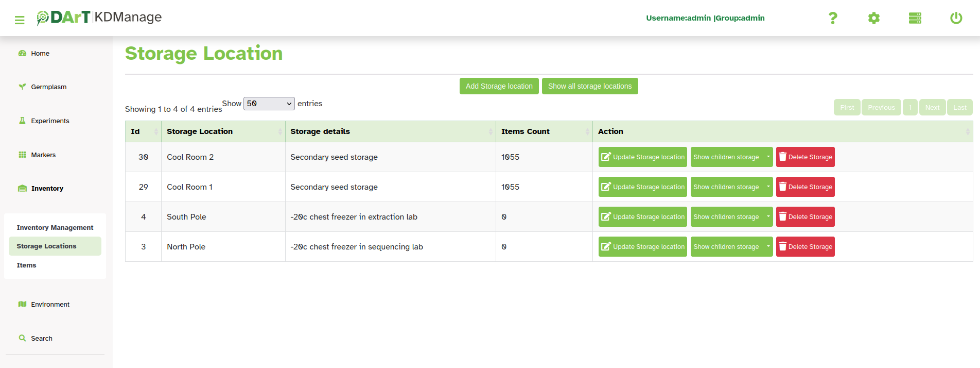Delete the South Pole storage

(805, 217)
